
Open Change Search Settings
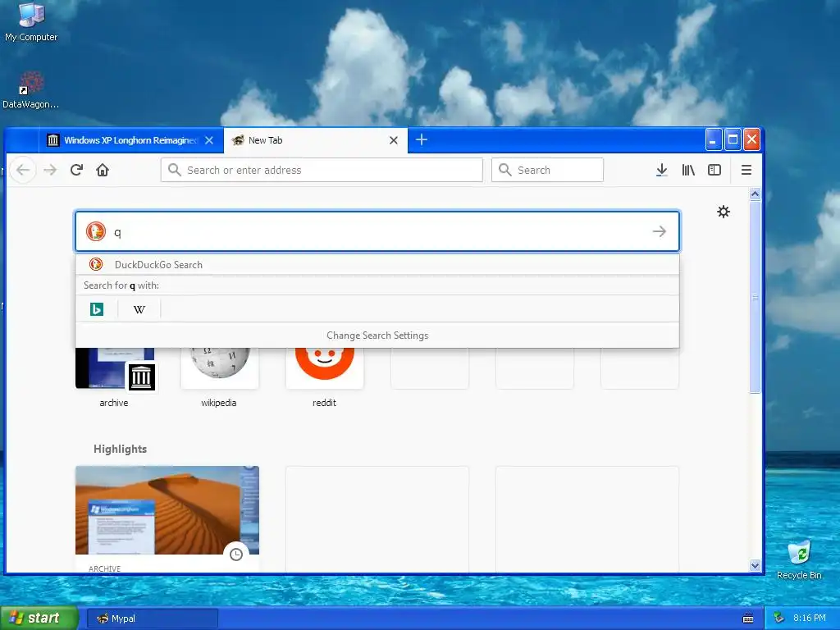point(377,336)
